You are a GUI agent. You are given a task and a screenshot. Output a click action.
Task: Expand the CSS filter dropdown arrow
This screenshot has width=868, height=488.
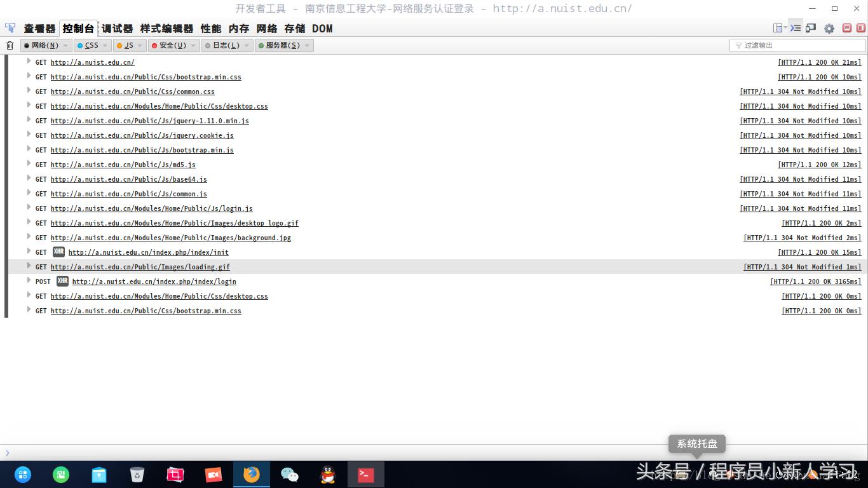[x=104, y=45]
